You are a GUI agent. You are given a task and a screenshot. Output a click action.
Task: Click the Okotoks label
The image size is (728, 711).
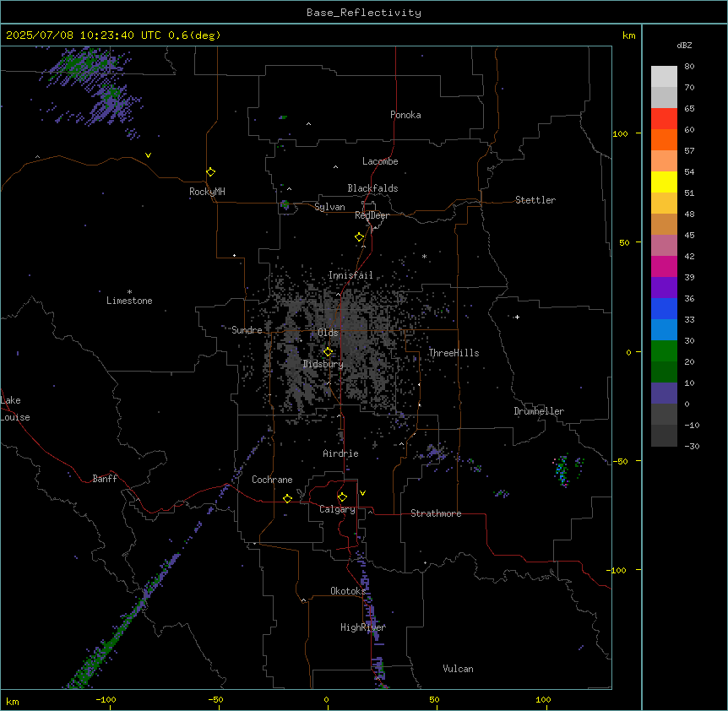coord(348,591)
